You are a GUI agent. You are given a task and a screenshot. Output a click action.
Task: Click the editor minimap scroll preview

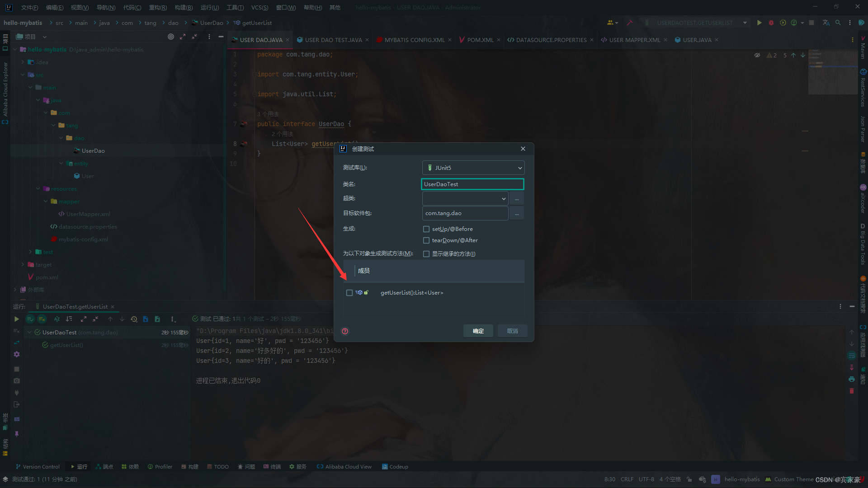click(x=832, y=72)
